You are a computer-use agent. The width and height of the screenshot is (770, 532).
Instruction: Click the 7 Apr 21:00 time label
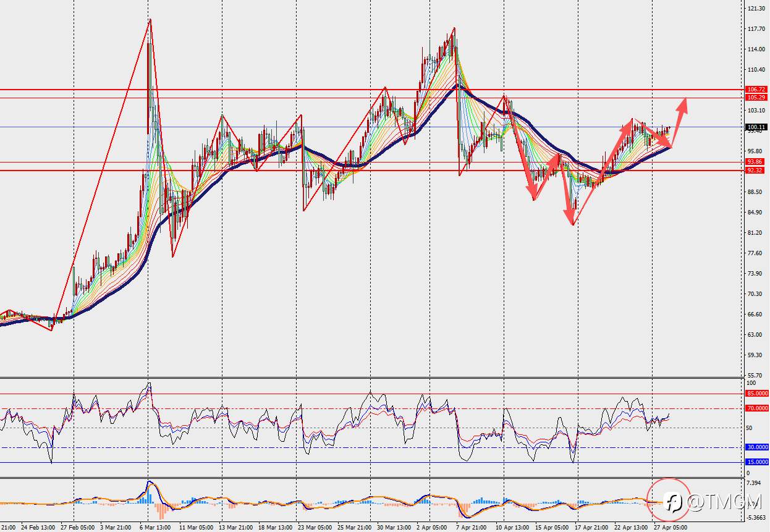472,528
